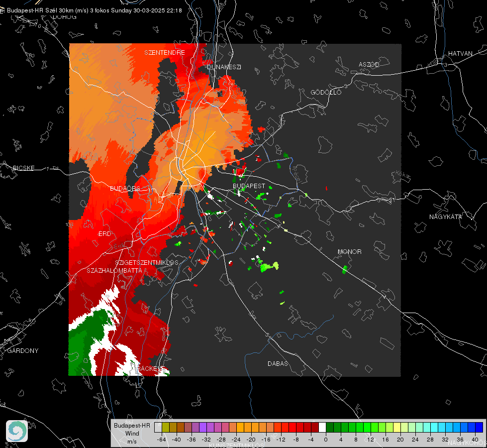
Task: Click the legend tick value '32'
Action: [x=445, y=440]
